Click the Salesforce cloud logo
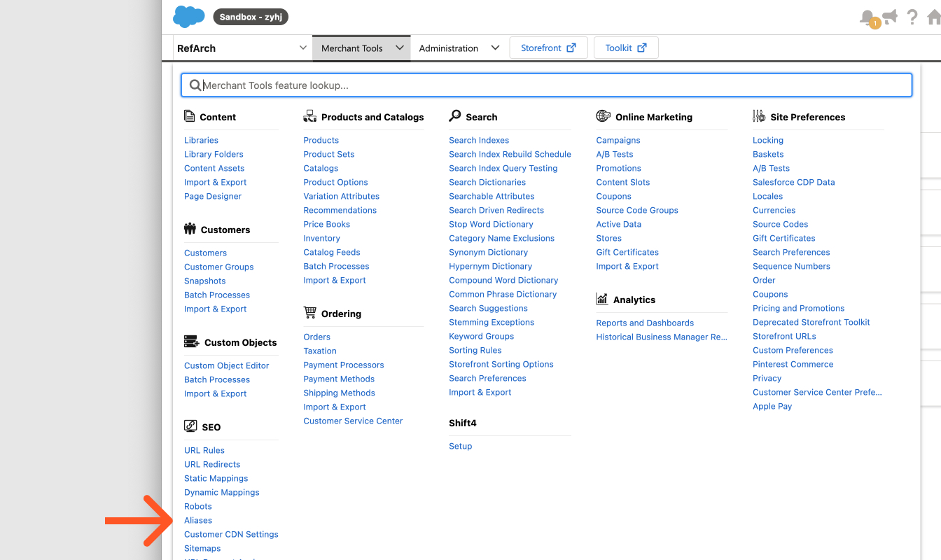 click(x=188, y=17)
